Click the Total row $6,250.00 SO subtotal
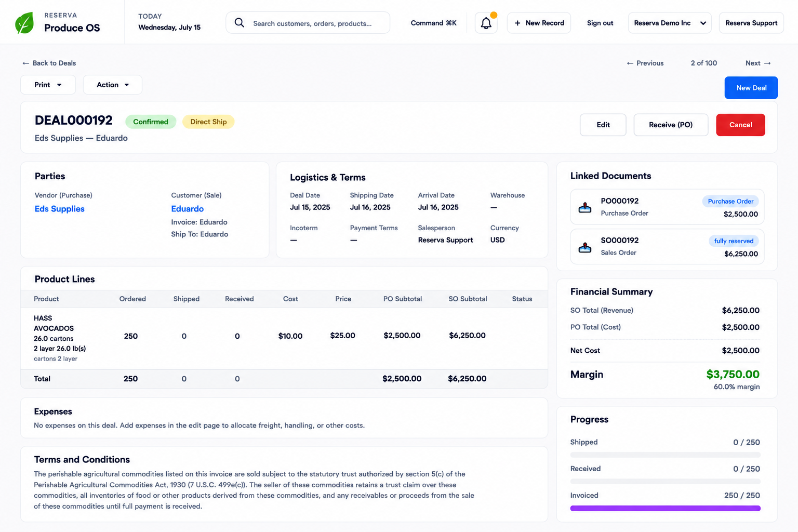The height and width of the screenshot is (532, 798). [x=467, y=379]
